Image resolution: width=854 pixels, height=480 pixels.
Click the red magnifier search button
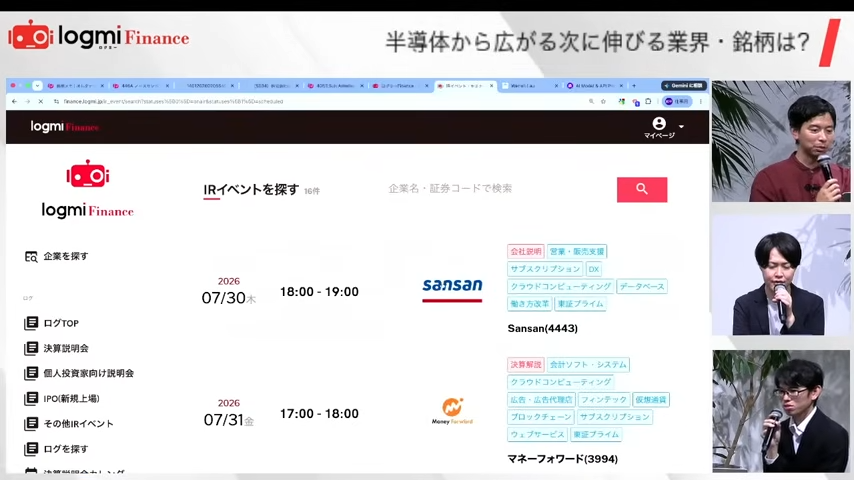(x=642, y=190)
